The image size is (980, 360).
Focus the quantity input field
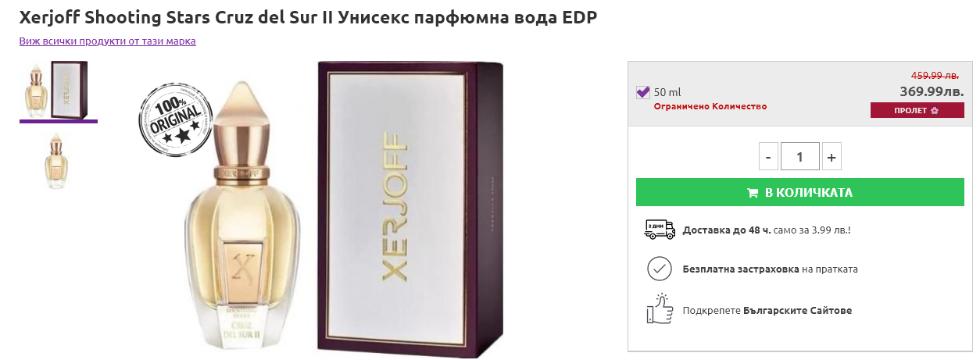coord(799,157)
